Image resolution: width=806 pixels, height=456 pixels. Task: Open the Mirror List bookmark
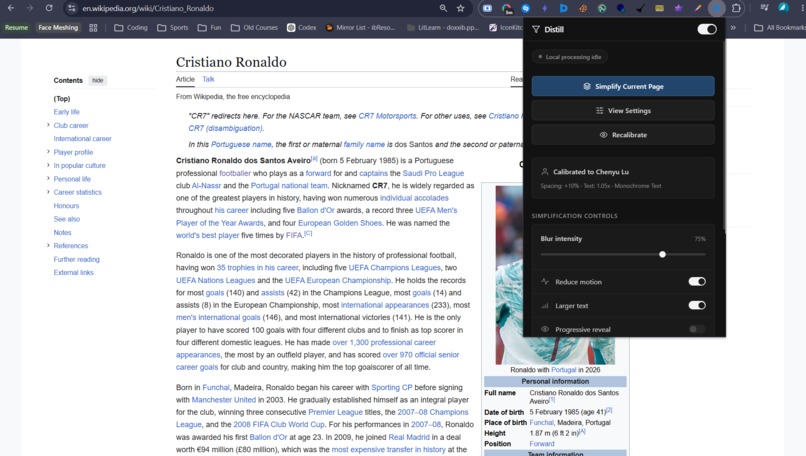tap(360, 28)
